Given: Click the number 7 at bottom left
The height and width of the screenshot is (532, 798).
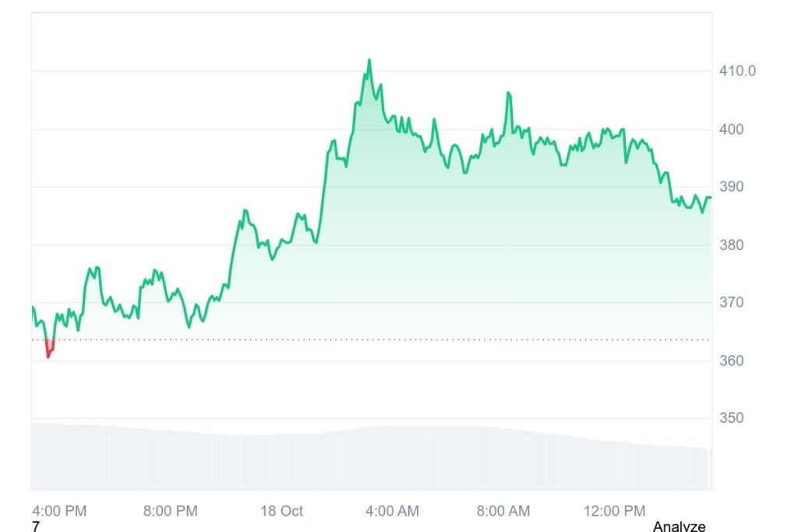Looking at the screenshot, I should point(36,527).
